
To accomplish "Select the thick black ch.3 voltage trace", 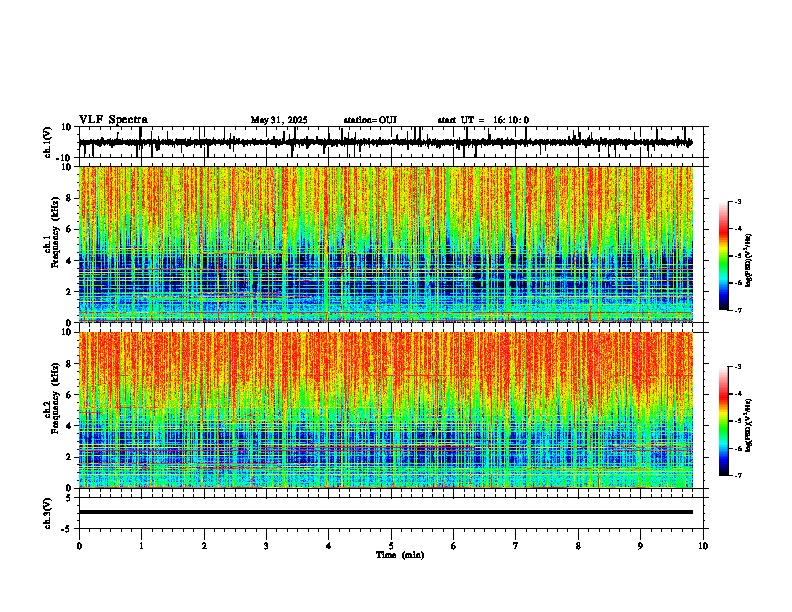I will (x=386, y=512).
